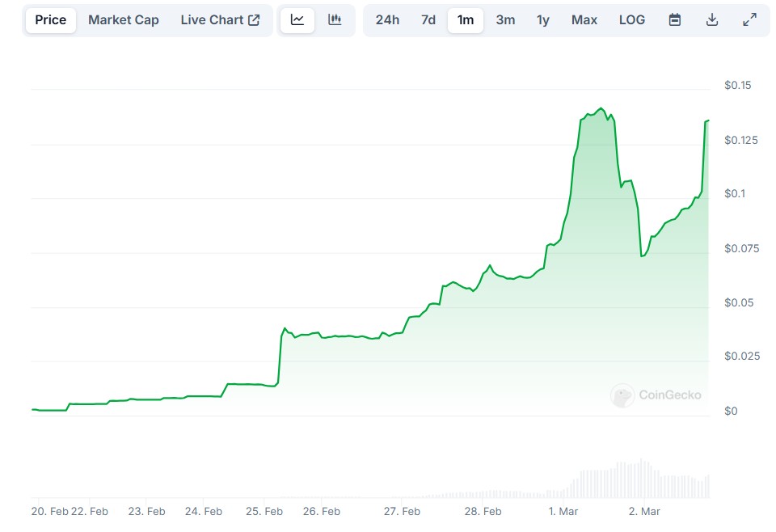Image resolution: width=776 pixels, height=532 pixels.
Task: Select the 7d time range
Action: 428,20
